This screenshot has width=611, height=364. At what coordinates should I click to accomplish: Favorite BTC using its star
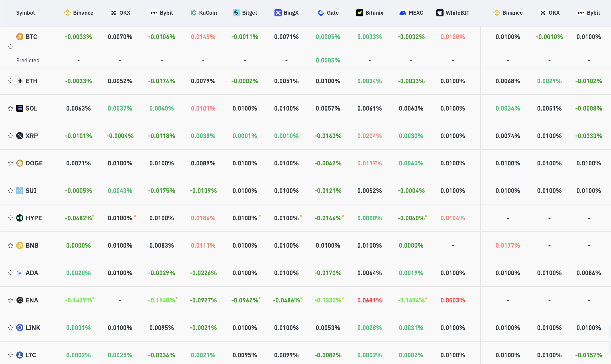click(11, 47)
